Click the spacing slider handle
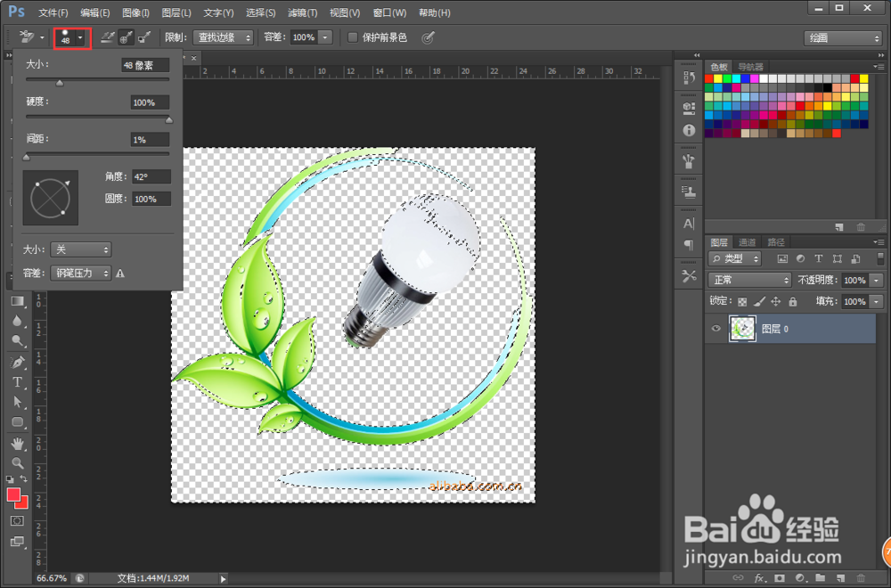 26,158
